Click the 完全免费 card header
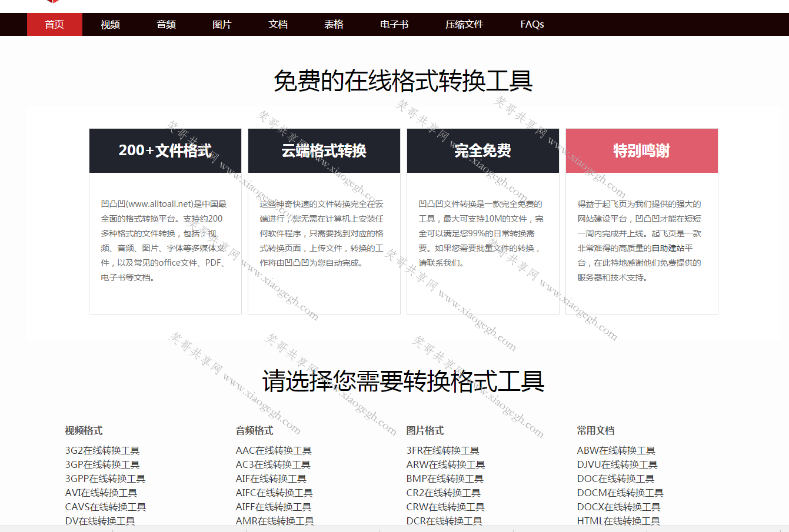789x532 pixels. tap(483, 150)
